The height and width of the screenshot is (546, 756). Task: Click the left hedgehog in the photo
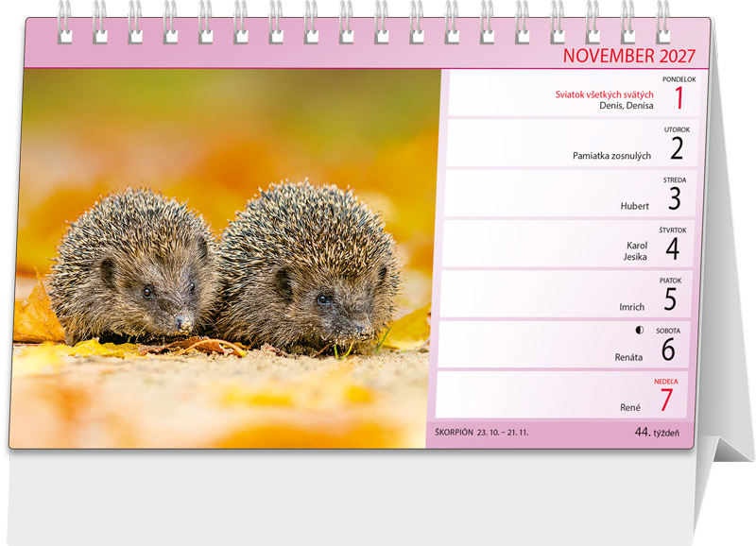pos(132,267)
